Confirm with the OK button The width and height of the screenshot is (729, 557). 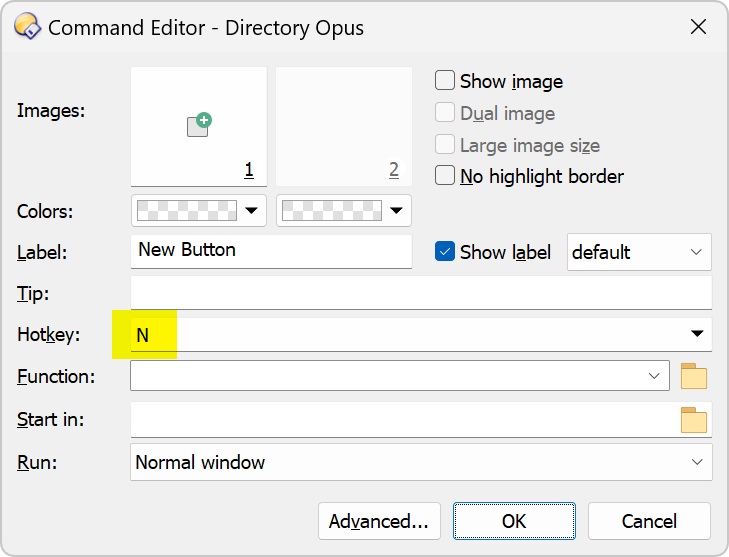pyautogui.click(x=514, y=521)
